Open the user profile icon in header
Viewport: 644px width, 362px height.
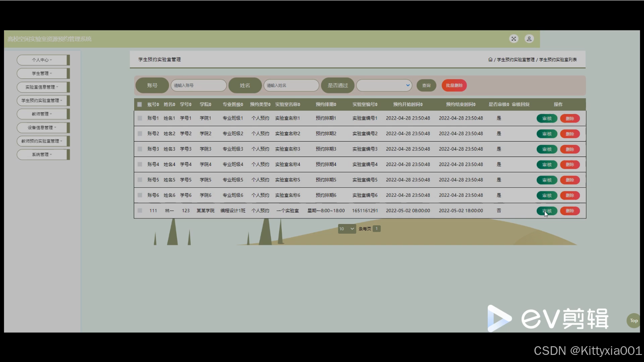tap(529, 39)
